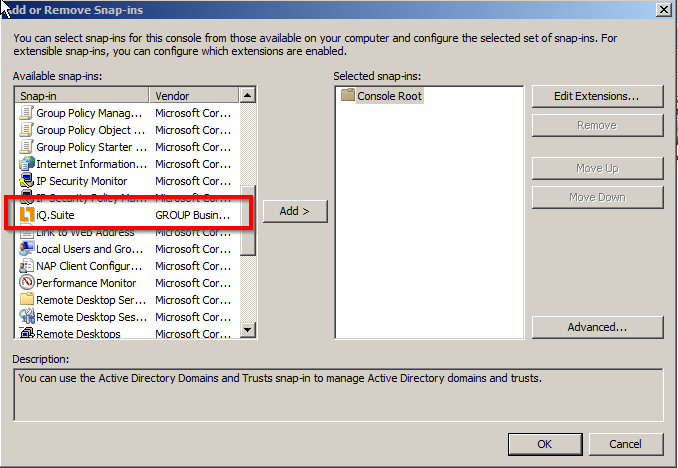Confirm with the OK button
This screenshot has width=678, height=468.
(544, 443)
